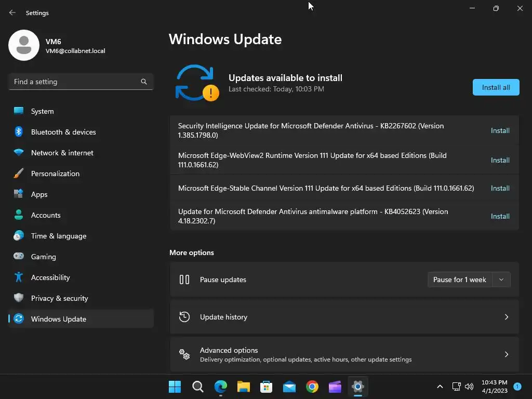Click the Bluetooth icon in sidebar
Viewport: 532px width, 399px height.
click(19, 131)
